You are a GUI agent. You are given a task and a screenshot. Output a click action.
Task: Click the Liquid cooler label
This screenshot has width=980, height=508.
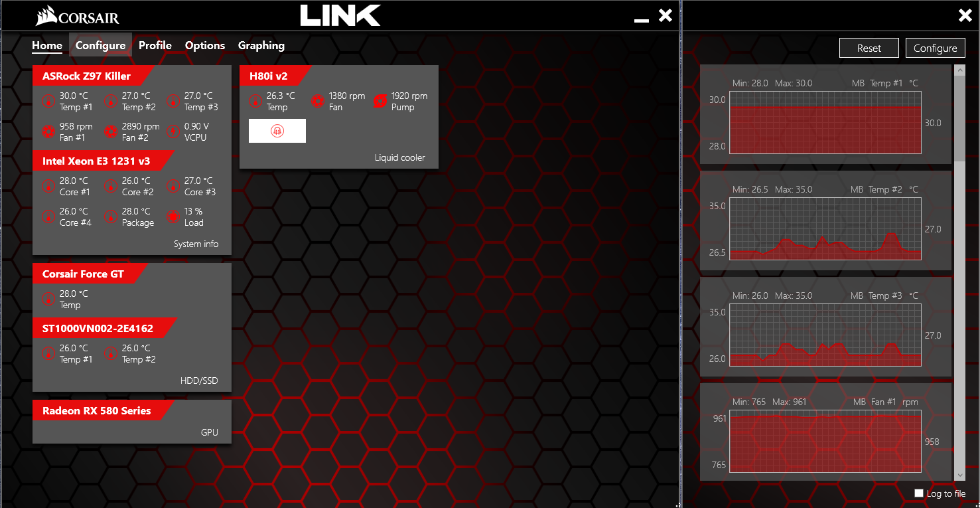pyautogui.click(x=400, y=157)
